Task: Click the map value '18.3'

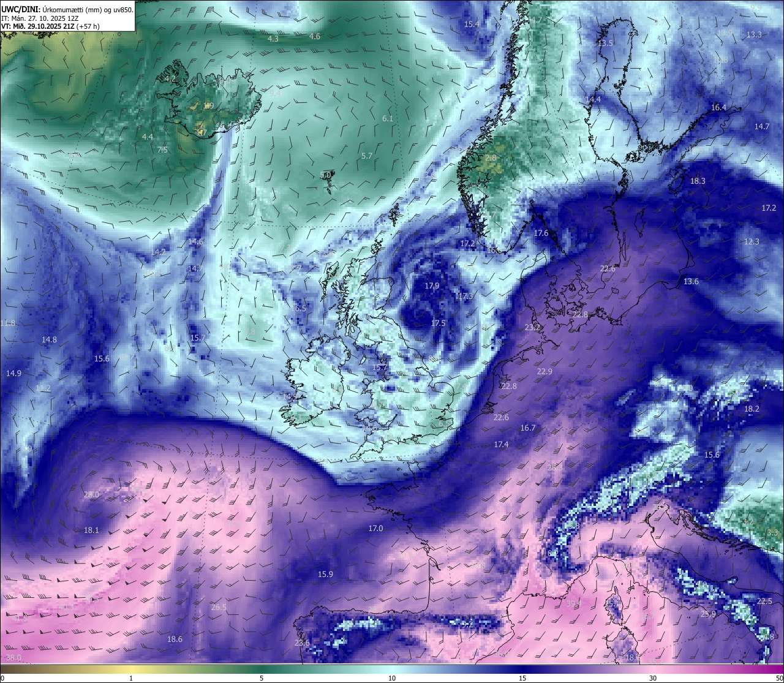Action: tap(698, 181)
